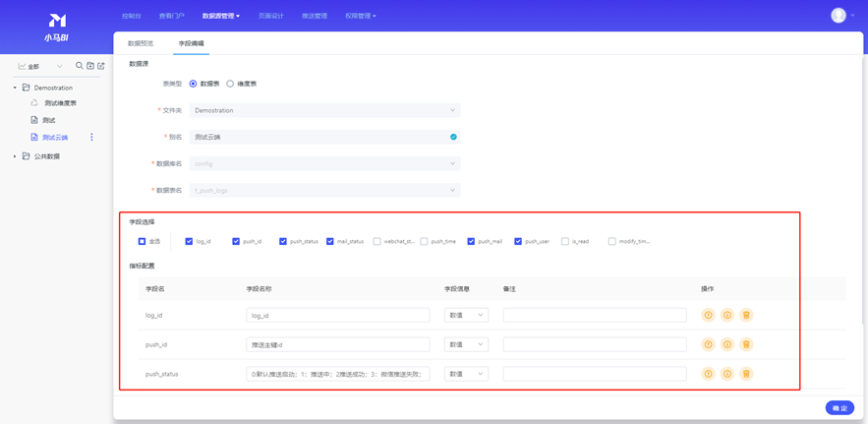The image size is (868, 424).
Task: Uncheck the mail_status field checkbox
Action: coord(331,241)
